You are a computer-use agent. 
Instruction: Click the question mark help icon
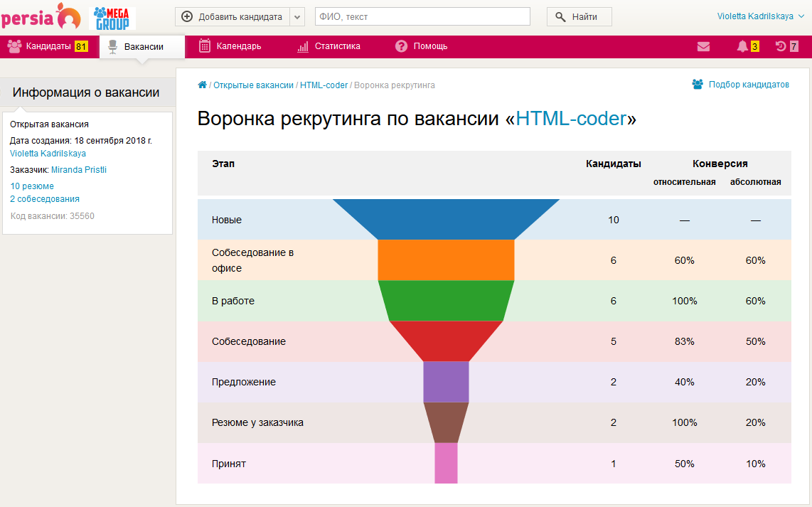click(401, 46)
